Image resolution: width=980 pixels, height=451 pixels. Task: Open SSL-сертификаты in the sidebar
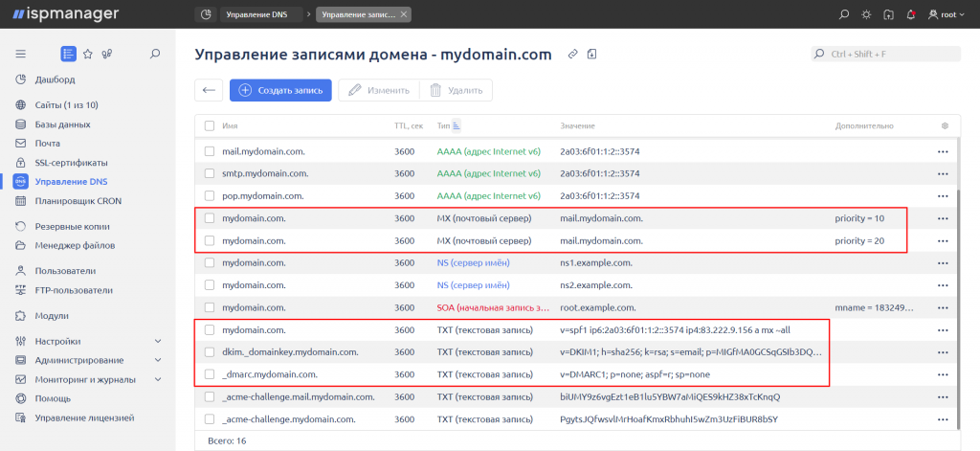click(71, 163)
